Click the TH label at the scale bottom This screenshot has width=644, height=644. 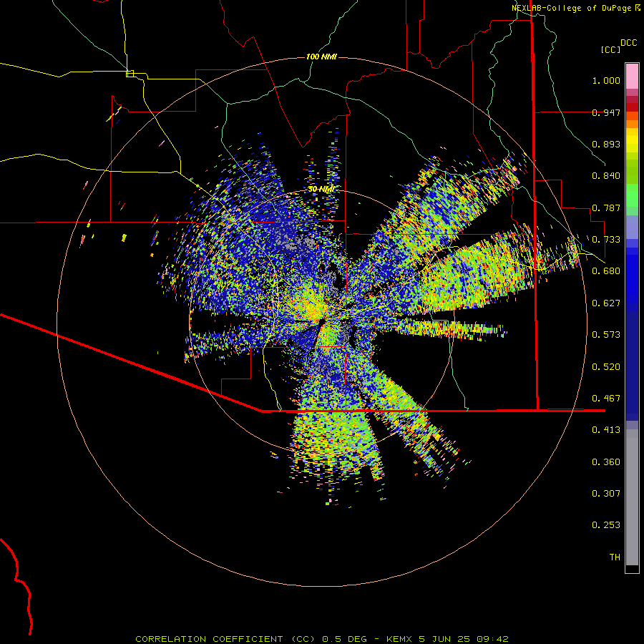tap(615, 557)
